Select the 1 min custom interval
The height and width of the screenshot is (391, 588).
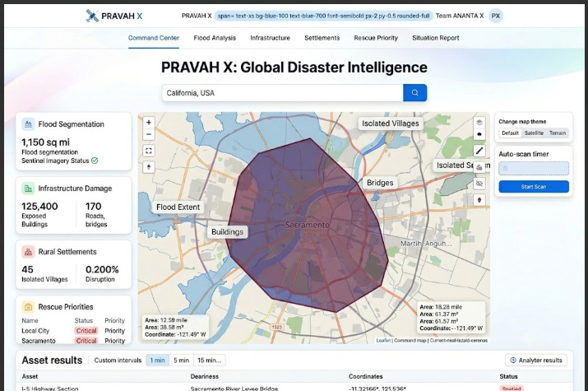[x=158, y=361]
